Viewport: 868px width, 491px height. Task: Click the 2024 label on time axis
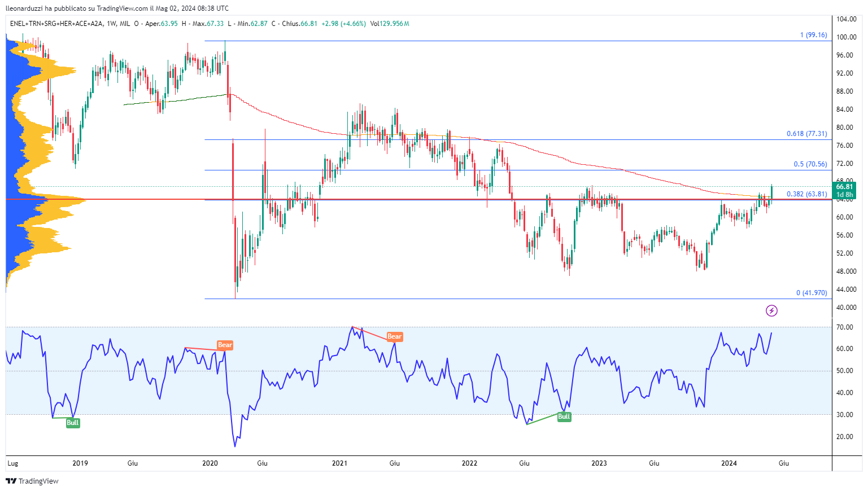729,463
